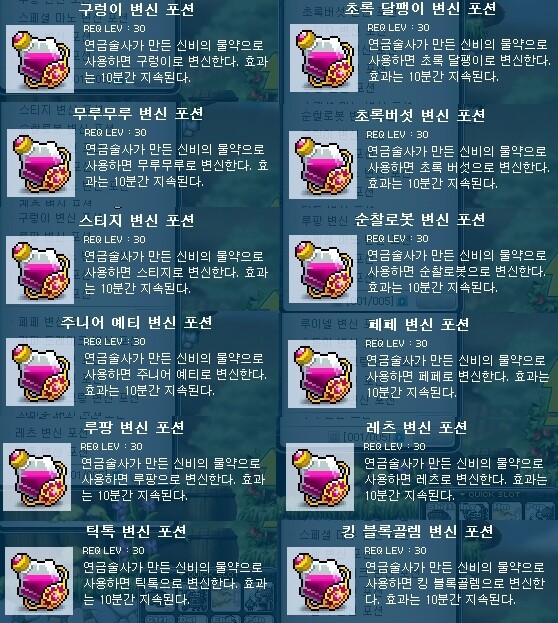Click the 루팡 변신 포션 potion icon
Image resolution: width=558 pixels, height=623 pixels.
click(37, 477)
